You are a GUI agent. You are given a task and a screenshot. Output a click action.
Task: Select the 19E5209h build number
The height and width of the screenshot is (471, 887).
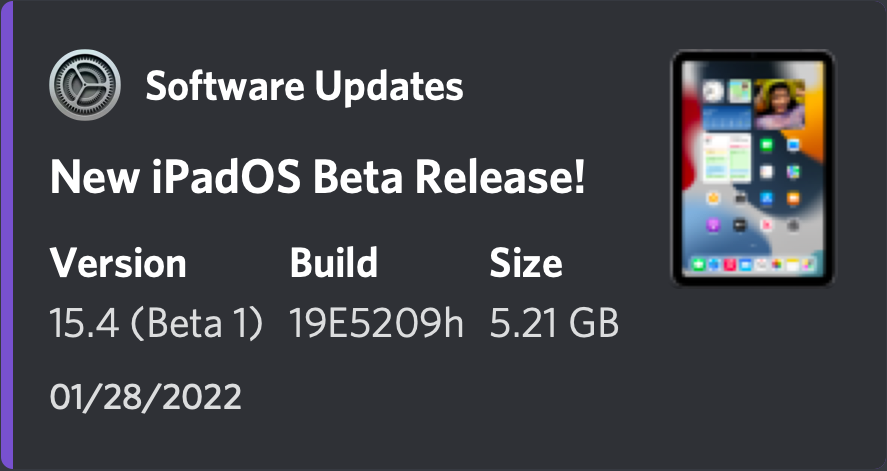pyautogui.click(x=376, y=323)
